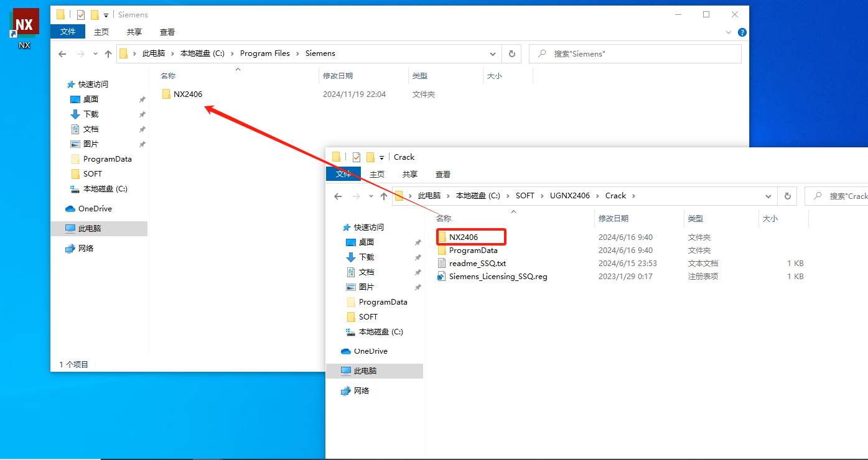Click properties checkmark icon in Crack title bar
The width and height of the screenshot is (868, 460).
click(357, 157)
